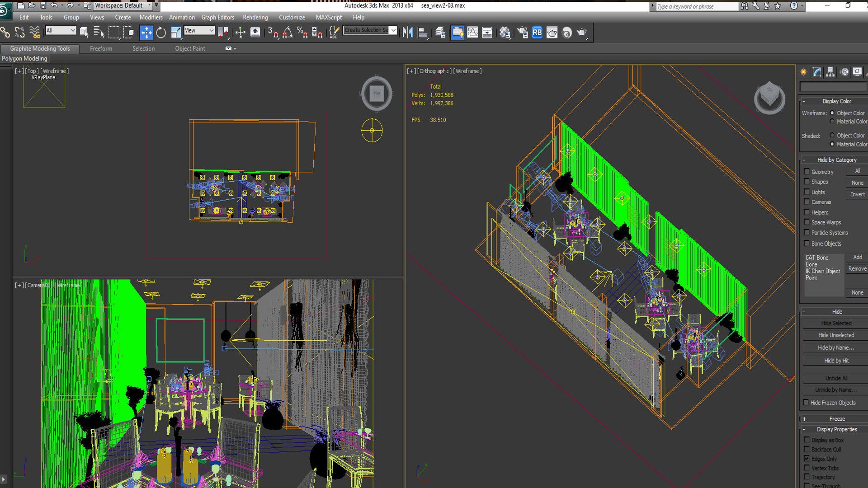Open the Hierarchy panel tab icon
Screen dimensions: 868x488
pyautogui.click(x=830, y=72)
